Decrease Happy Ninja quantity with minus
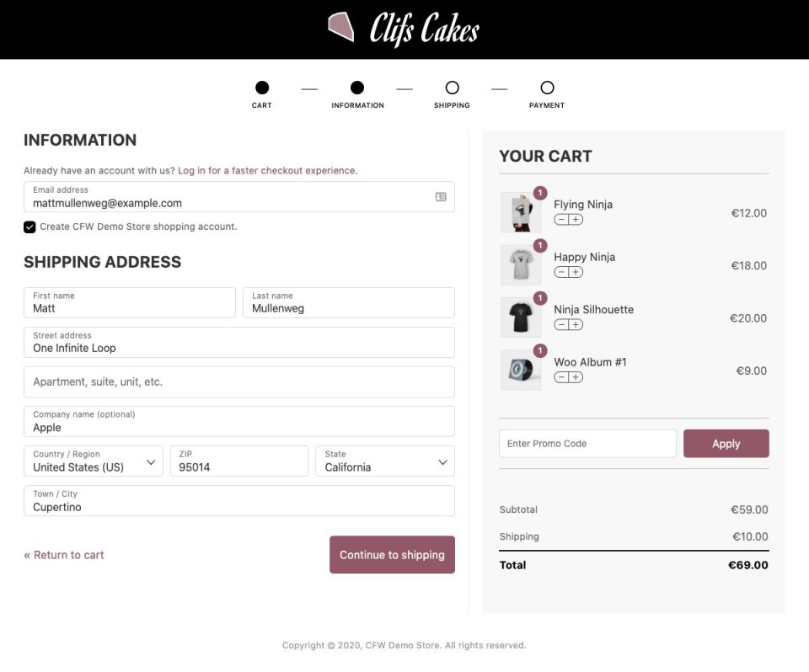 561,272
